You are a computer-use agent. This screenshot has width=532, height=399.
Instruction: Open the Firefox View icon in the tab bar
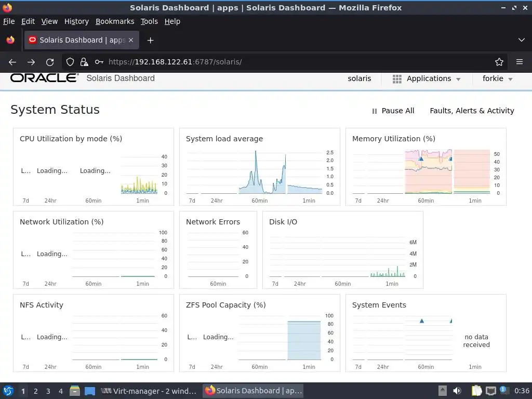[x=10, y=40]
